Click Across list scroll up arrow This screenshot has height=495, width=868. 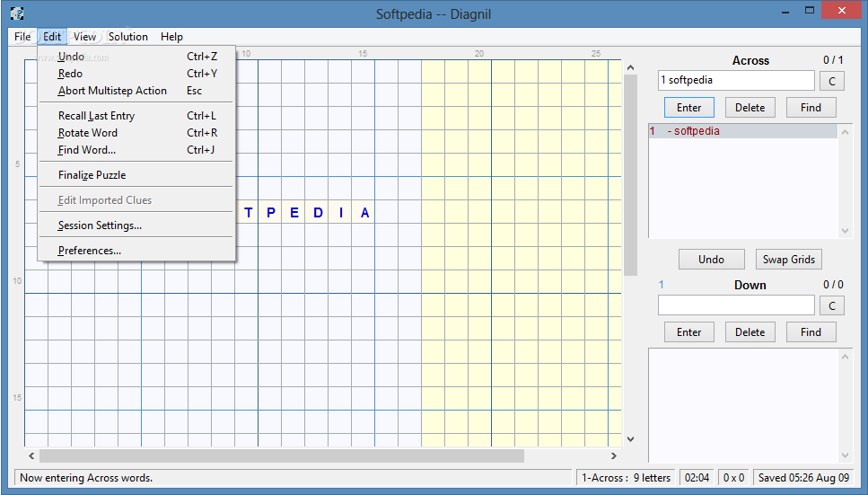point(845,132)
